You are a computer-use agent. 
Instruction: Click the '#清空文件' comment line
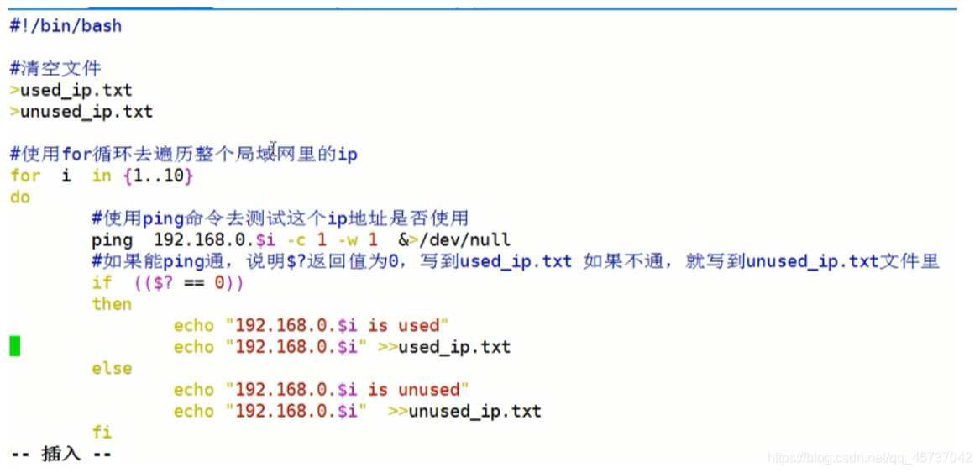pyautogui.click(x=55, y=69)
